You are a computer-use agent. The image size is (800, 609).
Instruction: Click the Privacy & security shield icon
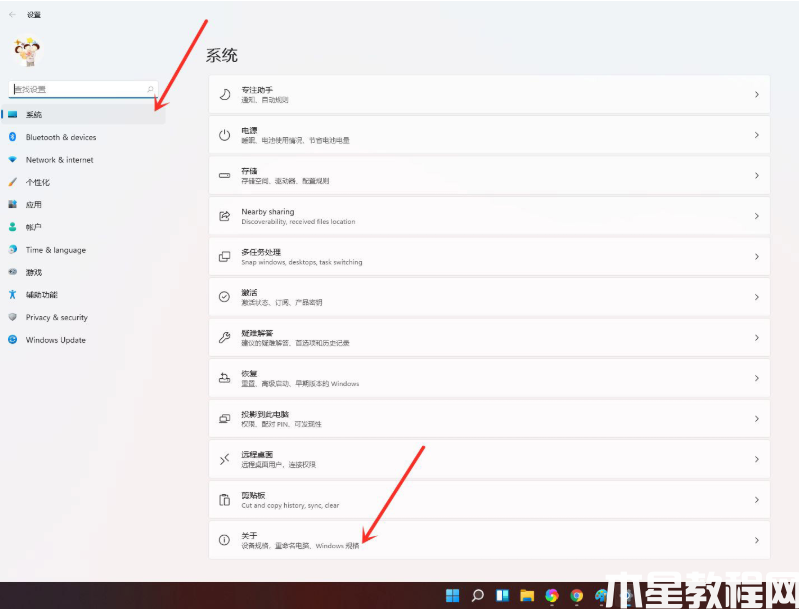pos(13,317)
